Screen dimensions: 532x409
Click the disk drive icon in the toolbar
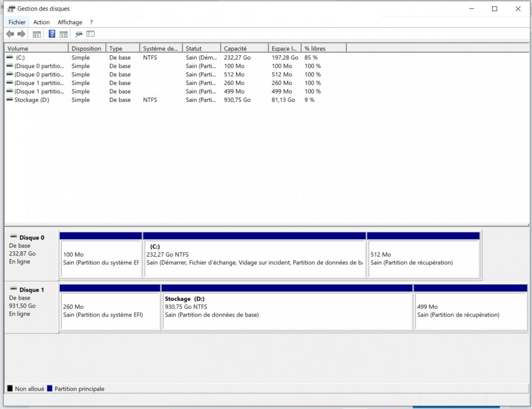click(x=79, y=34)
